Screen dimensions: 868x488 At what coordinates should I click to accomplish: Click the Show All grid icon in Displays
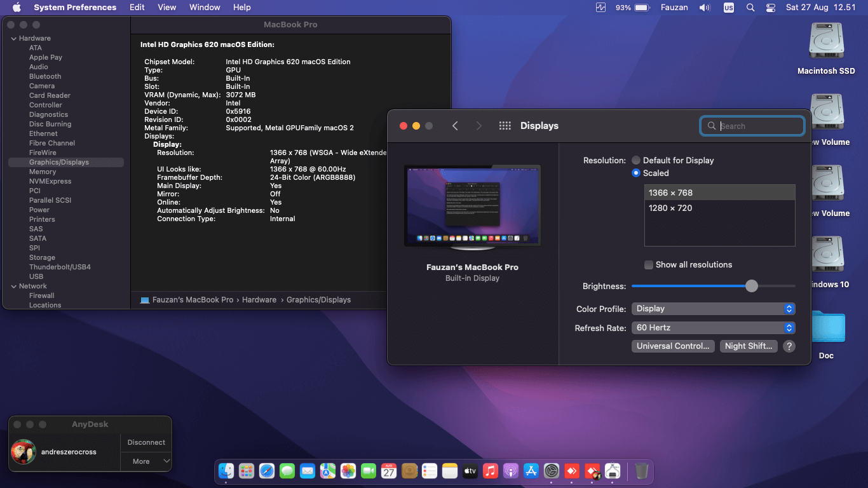(505, 126)
